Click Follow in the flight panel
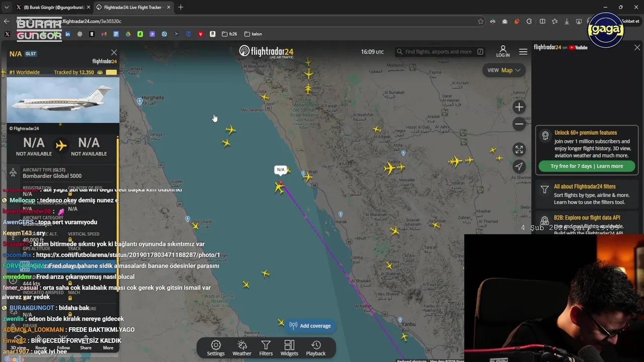This screenshot has width=644, height=362. (63, 344)
